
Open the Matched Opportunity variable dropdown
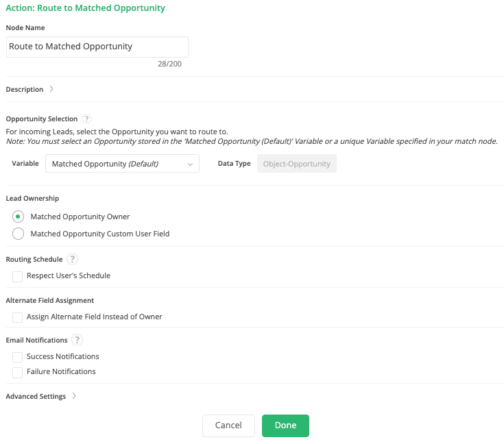[122, 164]
